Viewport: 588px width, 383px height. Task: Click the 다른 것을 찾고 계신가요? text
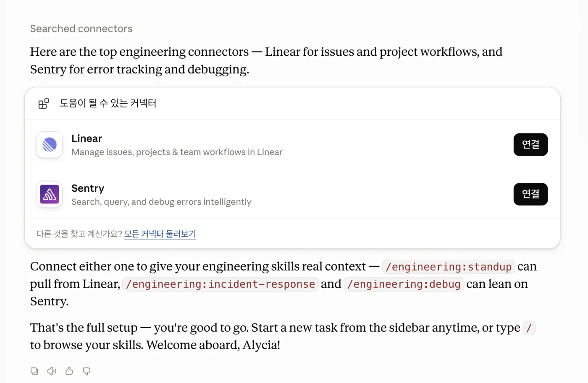click(79, 234)
